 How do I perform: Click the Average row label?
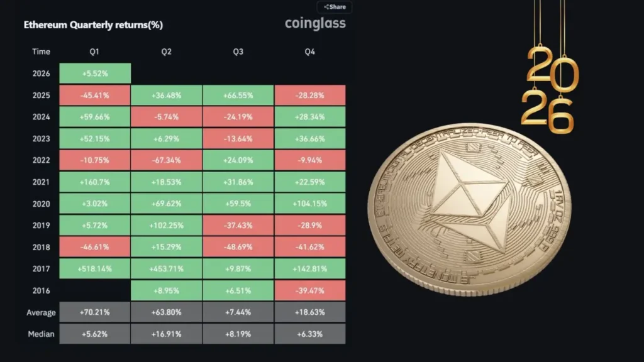(42, 312)
